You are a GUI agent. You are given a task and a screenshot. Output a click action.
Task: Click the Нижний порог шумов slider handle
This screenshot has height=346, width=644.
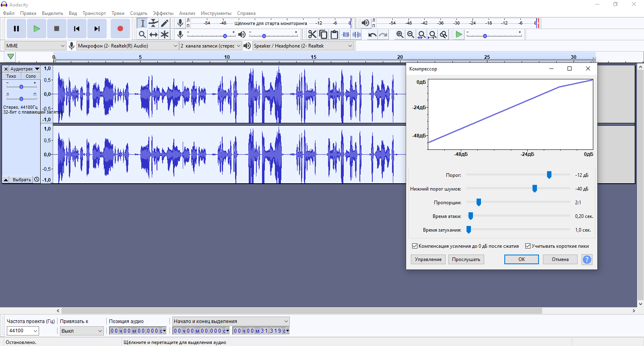[x=535, y=189]
